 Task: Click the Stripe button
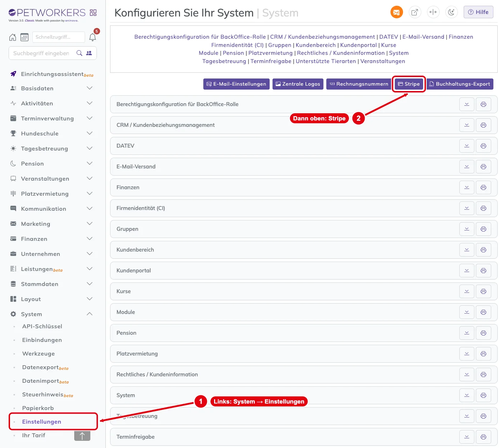409,84
